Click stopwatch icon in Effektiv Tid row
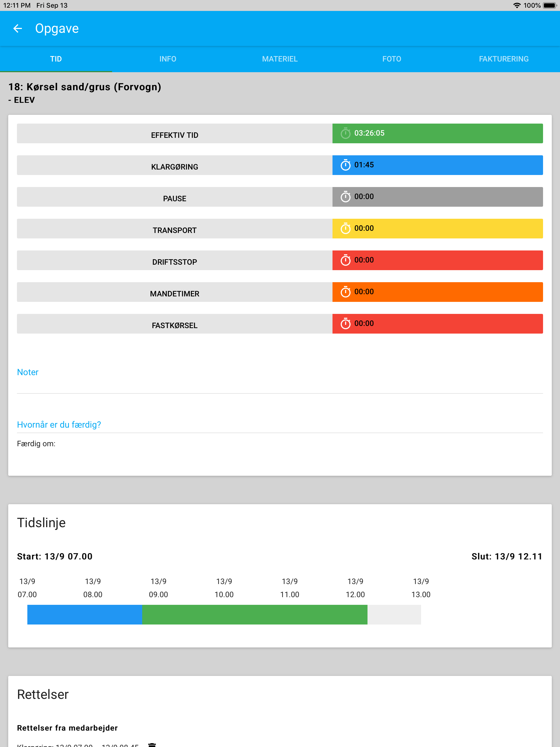The width and height of the screenshot is (560, 747). click(345, 133)
